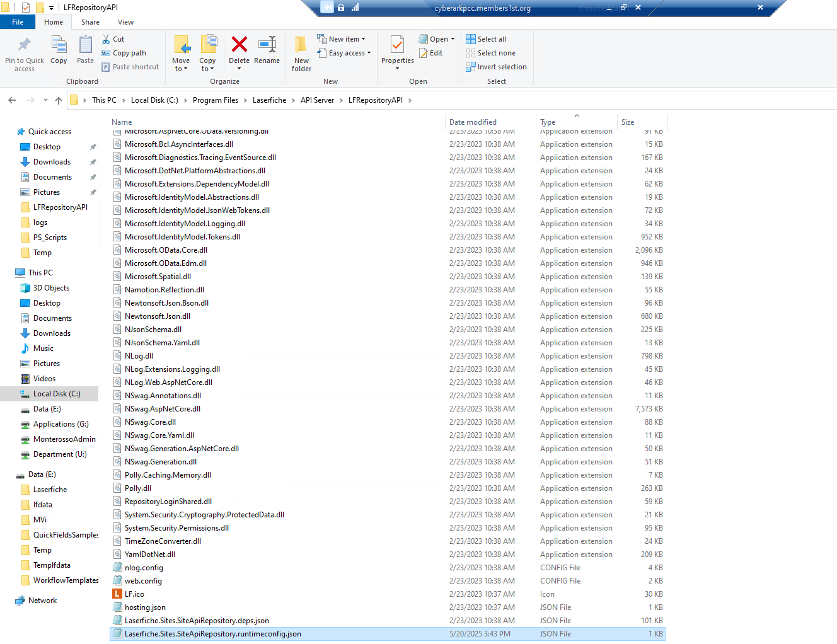
Task: Switch to the View ribbon tab
Action: [125, 22]
